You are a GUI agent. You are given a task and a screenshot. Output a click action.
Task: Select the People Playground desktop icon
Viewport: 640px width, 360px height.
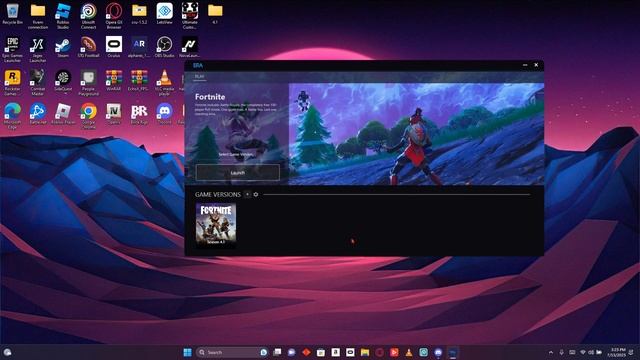pyautogui.click(x=88, y=83)
